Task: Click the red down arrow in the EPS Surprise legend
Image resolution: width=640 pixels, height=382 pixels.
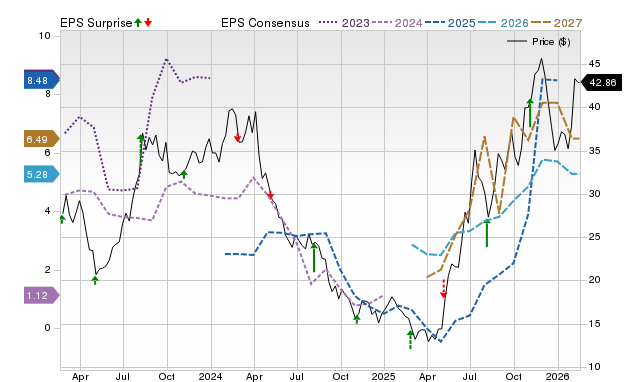Action: coord(148,22)
